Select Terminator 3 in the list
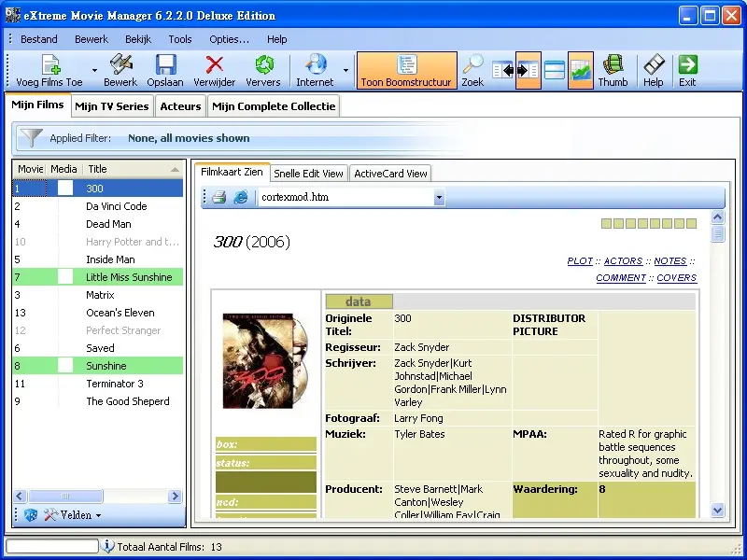Viewport: 747px width, 560px height. pos(98,384)
